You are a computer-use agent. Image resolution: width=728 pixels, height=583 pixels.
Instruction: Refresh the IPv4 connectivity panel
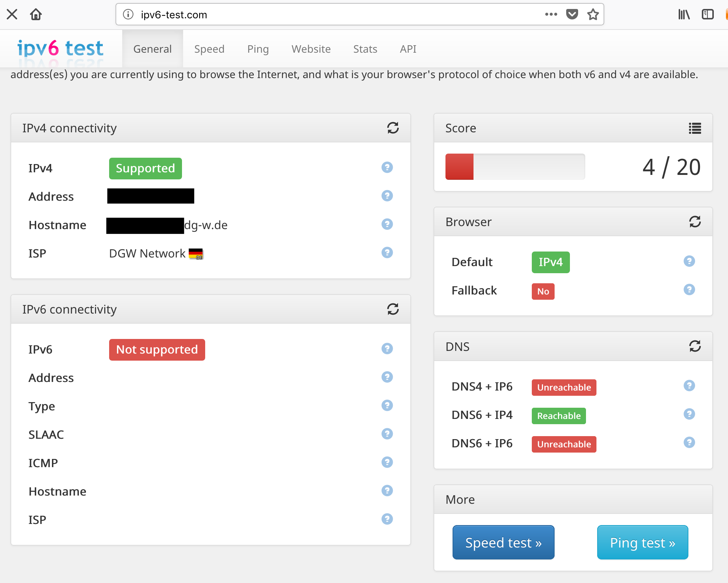click(393, 128)
